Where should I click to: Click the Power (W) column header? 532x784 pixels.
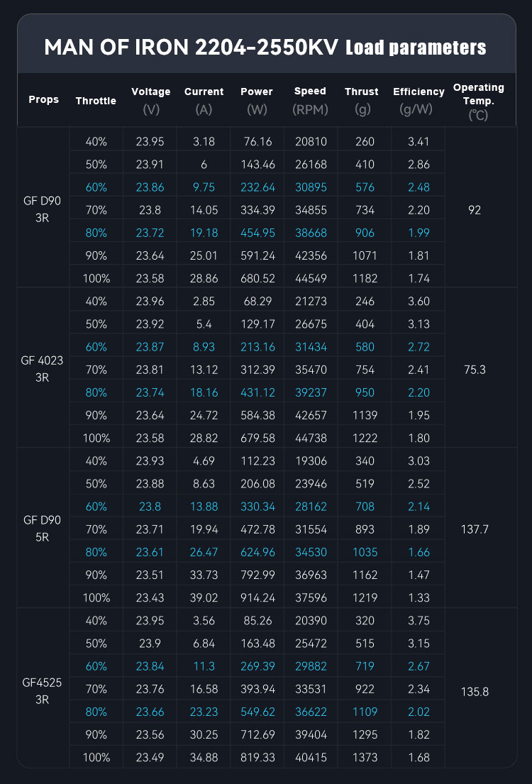(x=257, y=100)
